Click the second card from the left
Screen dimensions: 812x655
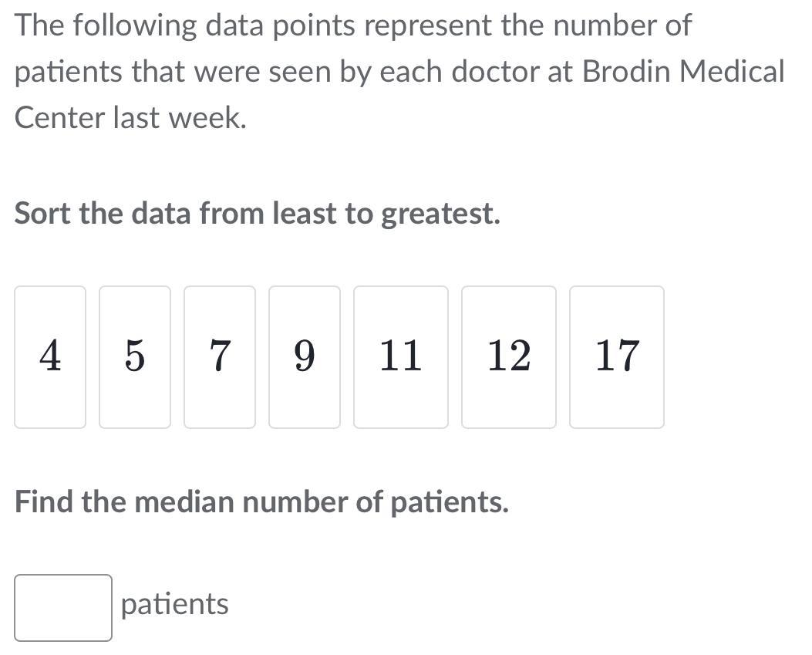(x=135, y=356)
